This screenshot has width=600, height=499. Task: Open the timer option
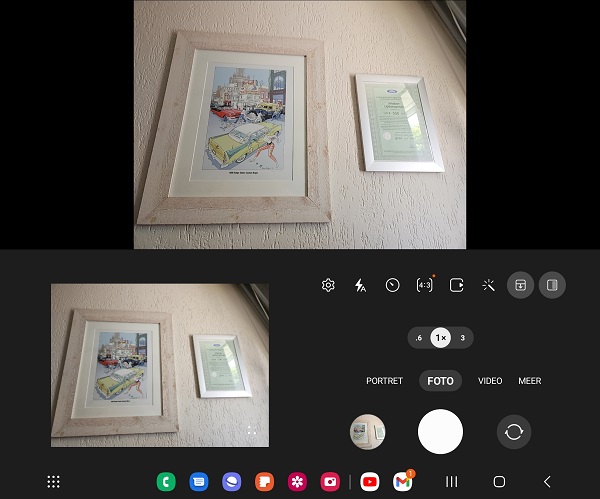tap(392, 285)
